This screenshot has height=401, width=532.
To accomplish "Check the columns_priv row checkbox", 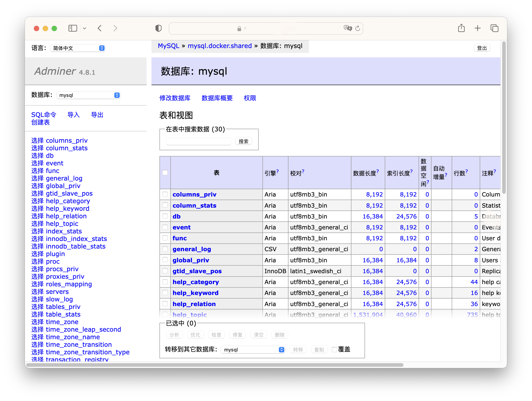I will pyautogui.click(x=165, y=194).
